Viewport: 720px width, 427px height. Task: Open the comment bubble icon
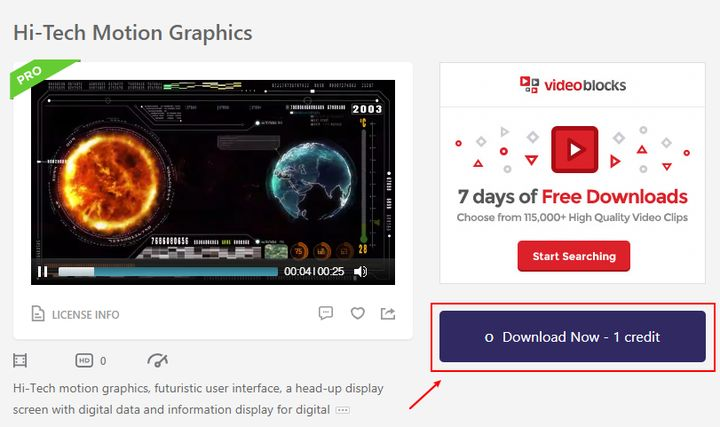(326, 313)
